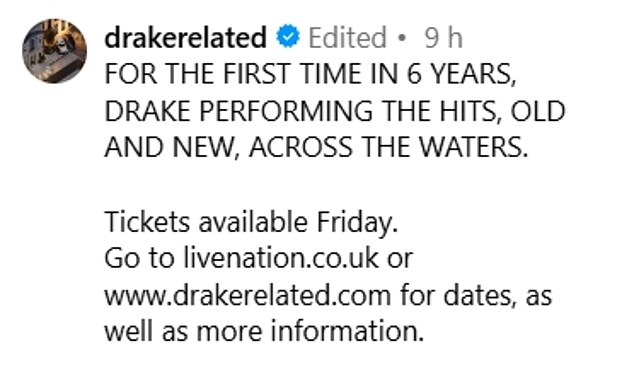Viewport: 634px width, 370px height.
Task: Click the word available in the caption
Action: pos(253,222)
